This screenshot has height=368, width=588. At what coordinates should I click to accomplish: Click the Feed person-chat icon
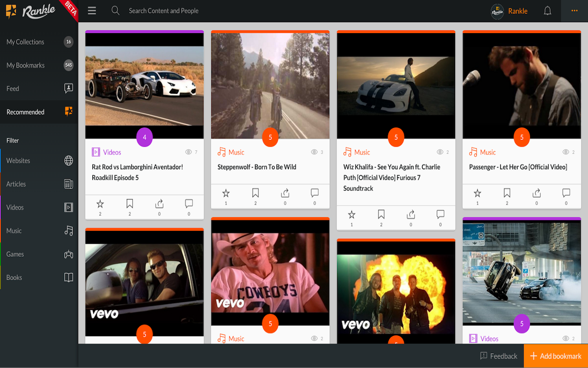tap(68, 88)
